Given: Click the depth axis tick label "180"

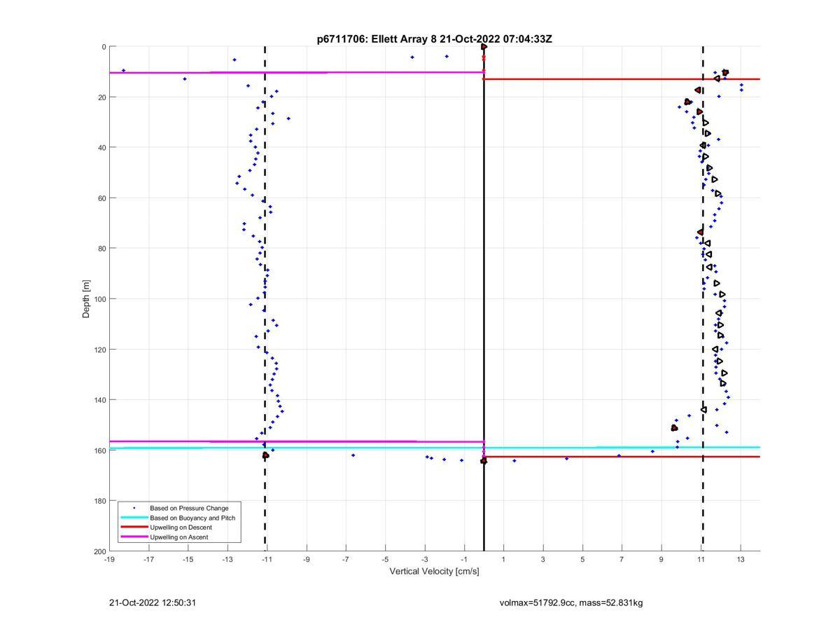Looking at the screenshot, I should click(99, 501).
